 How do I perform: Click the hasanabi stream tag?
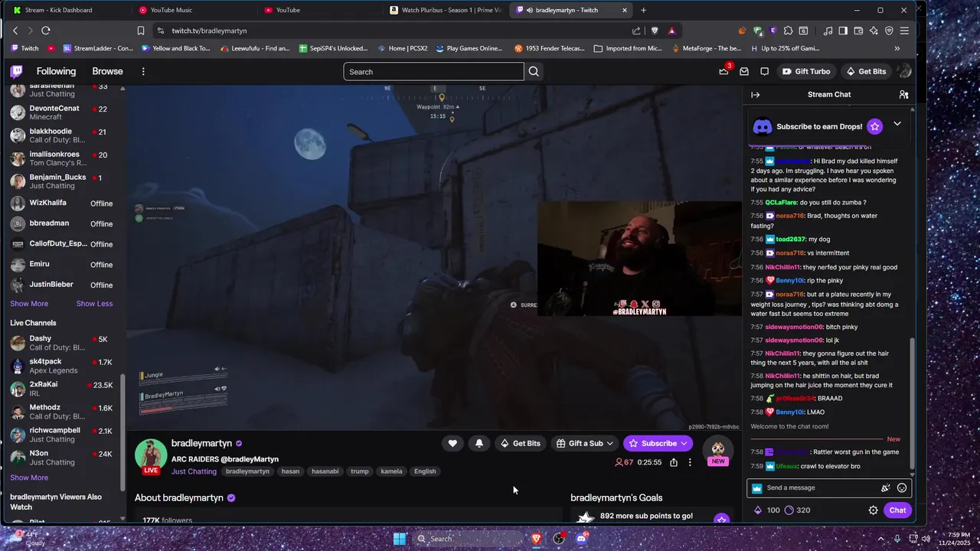click(325, 471)
